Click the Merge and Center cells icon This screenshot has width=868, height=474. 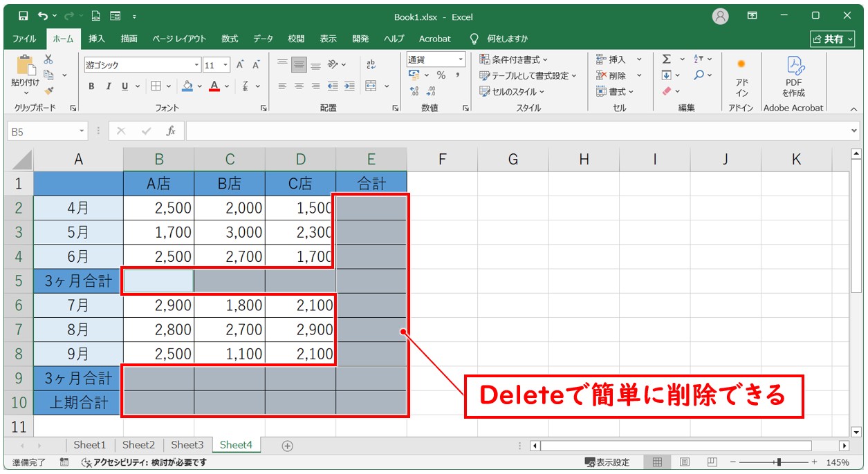click(x=371, y=86)
